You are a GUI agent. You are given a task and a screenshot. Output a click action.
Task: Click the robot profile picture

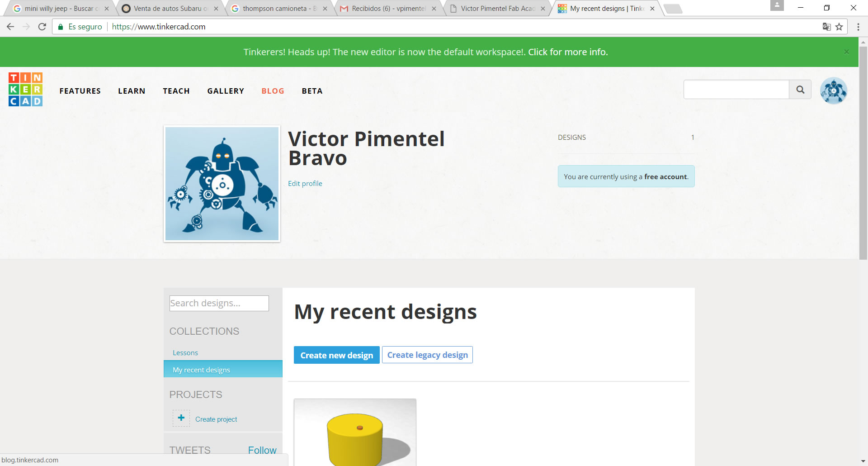pyautogui.click(x=222, y=184)
